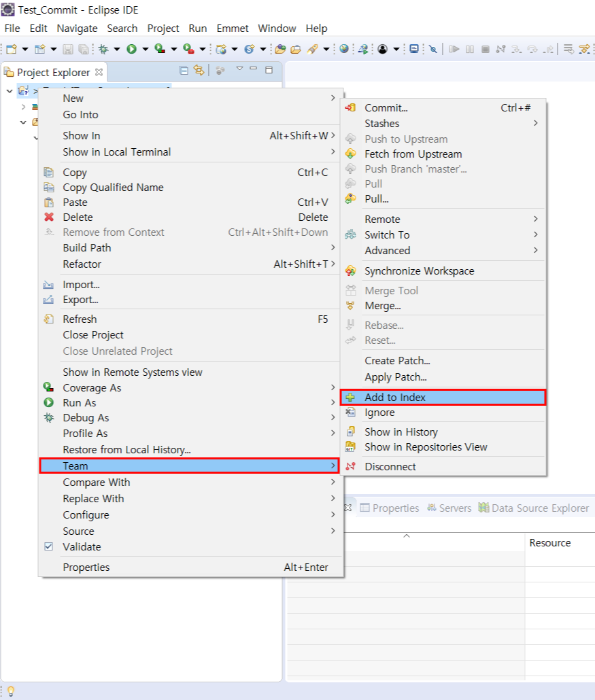Open the Navigate menu

(77, 28)
